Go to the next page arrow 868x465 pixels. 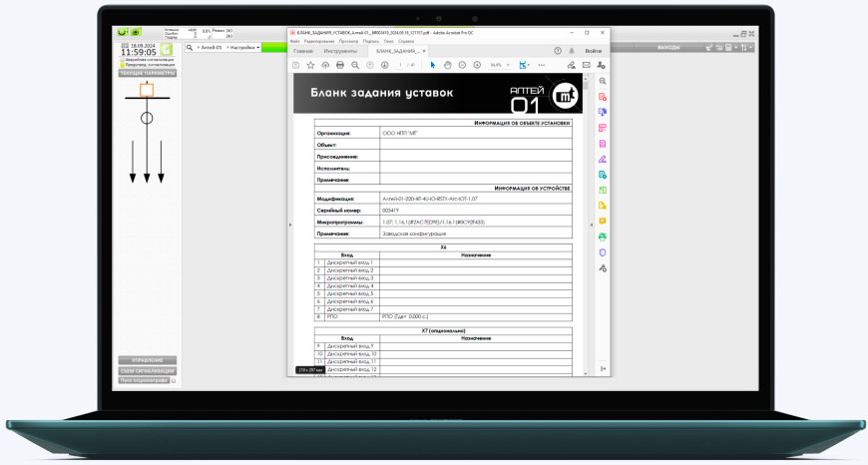coord(385,65)
